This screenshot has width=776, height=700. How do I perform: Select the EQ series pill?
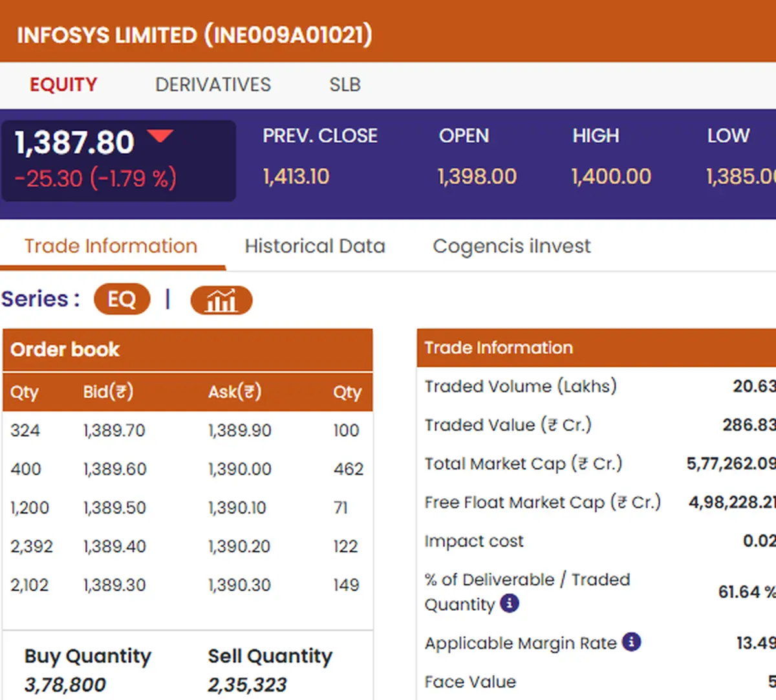tap(122, 300)
